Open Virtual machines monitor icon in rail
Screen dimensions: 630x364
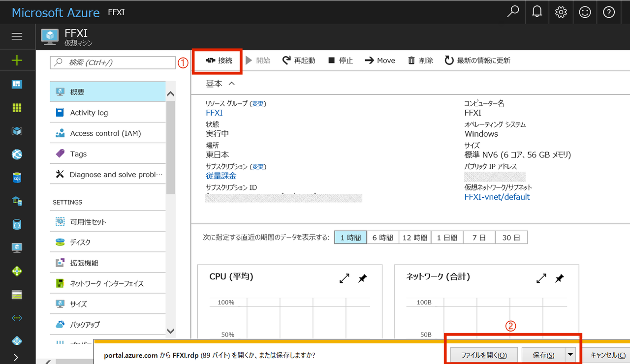pyautogui.click(x=17, y=248)
